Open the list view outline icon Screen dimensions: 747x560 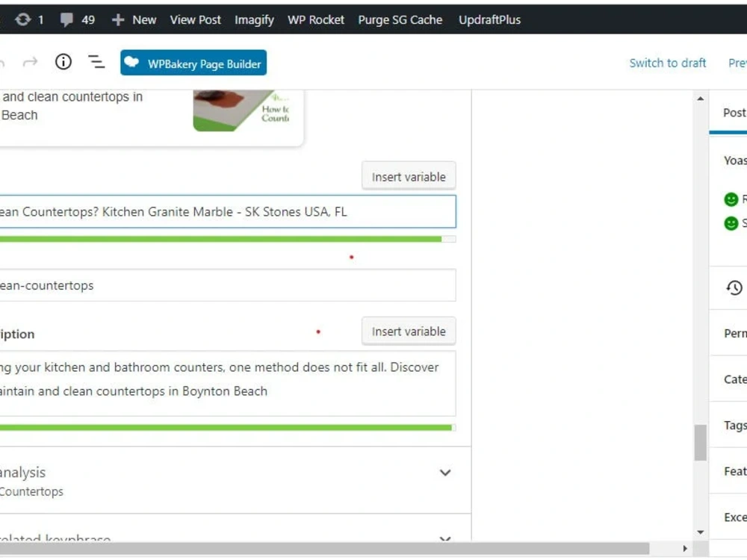96,62
